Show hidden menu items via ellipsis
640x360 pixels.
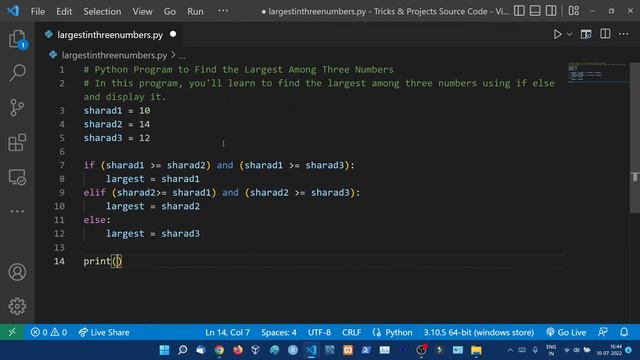click(223, 11)
